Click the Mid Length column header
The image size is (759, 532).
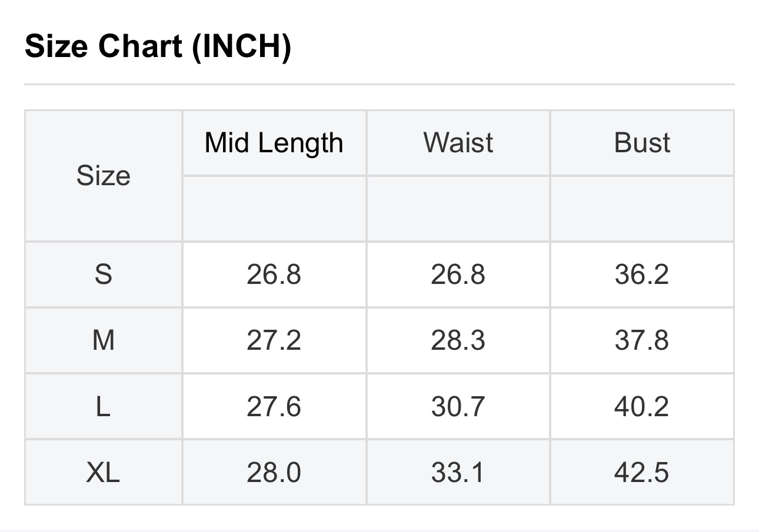tap(274, 143)
